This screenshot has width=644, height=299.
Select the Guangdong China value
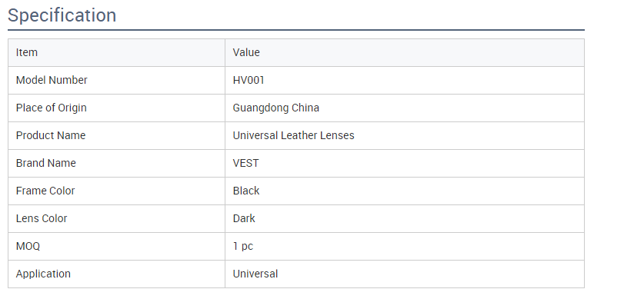[276, 108]
